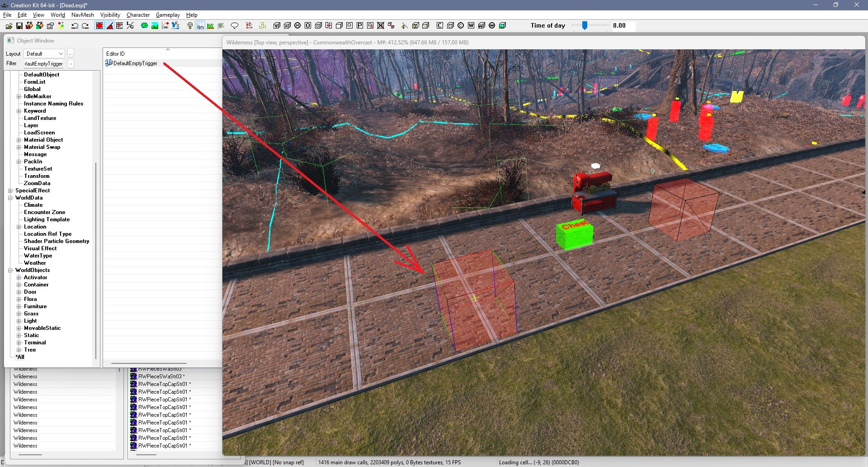868x467 pixels.
Task: Click the boxed W toolbar icon
Action: [471, 26]
